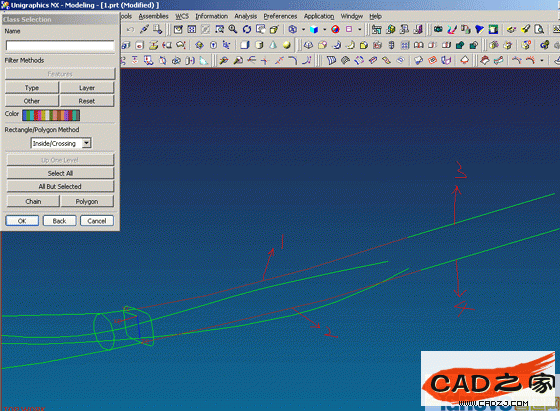Viewport: 560px width, 411px height.
Task: Click the Undo icon in the toolbar
Action: click(x=130, y=30)
